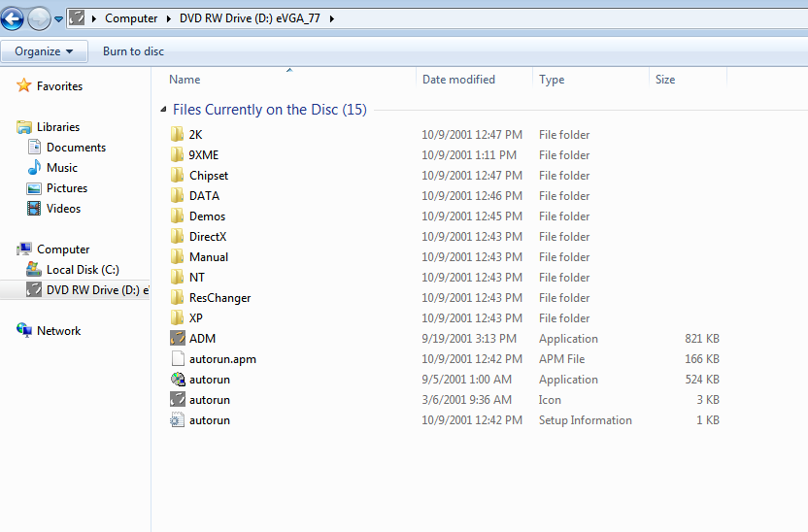
Task: Open Pictures library in sidebar
Action: [67, 188]
